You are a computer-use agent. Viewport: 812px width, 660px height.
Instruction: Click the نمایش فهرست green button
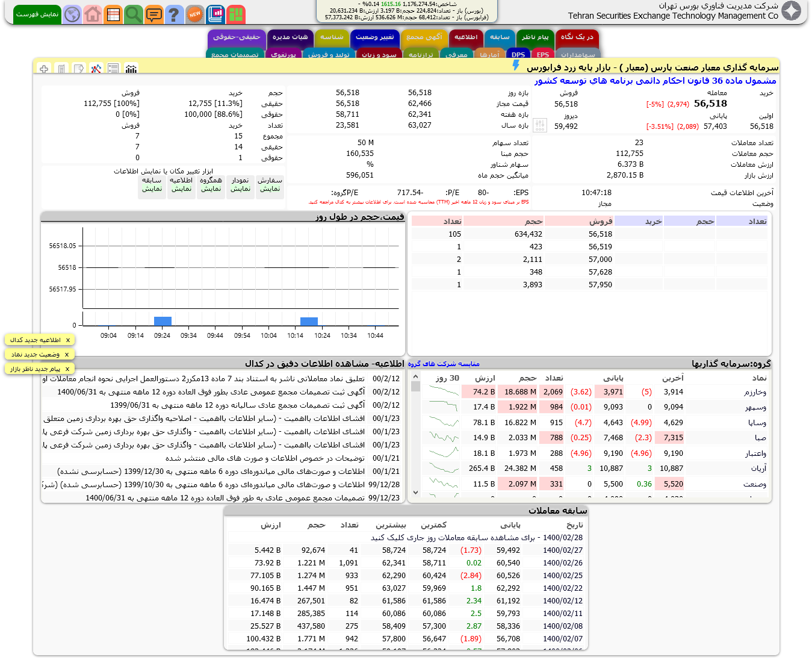coord(37,14)
